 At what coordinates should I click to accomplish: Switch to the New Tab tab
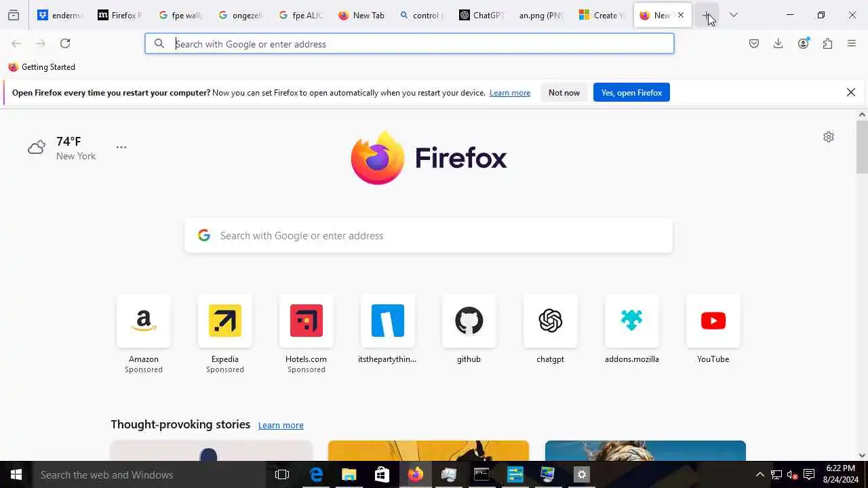pos(361,15)
